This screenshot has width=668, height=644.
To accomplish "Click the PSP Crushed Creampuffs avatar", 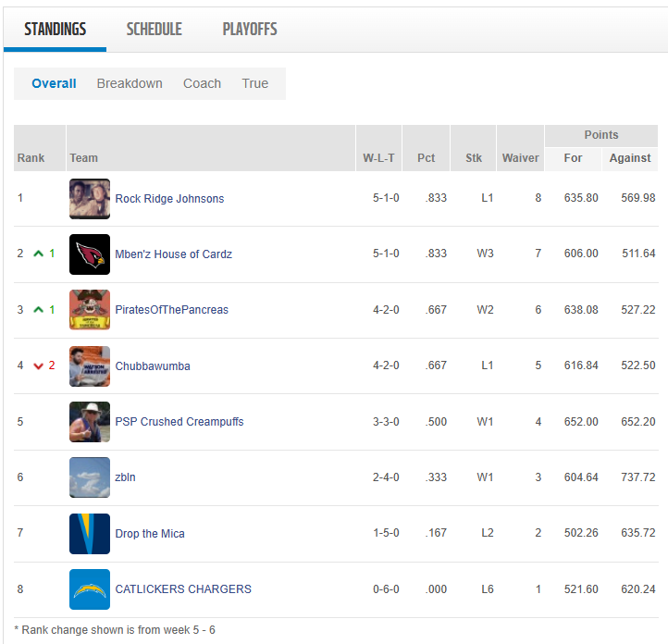I will click(90, 422).
